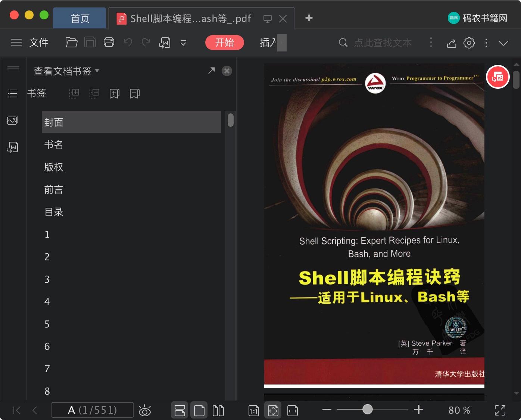521x420 pixels.
Task: Click the collapse all bookmarks icon
Action: [94, 93]
